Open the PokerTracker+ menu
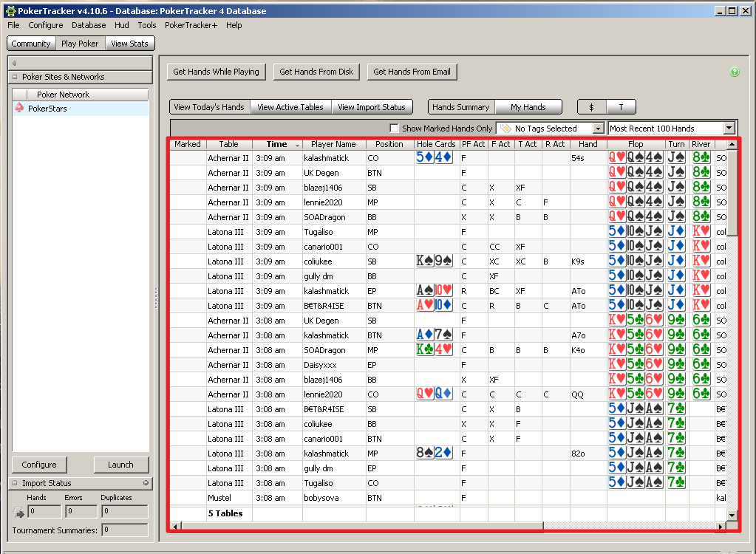The image size is (756, 554). click(x=191, y=25)
